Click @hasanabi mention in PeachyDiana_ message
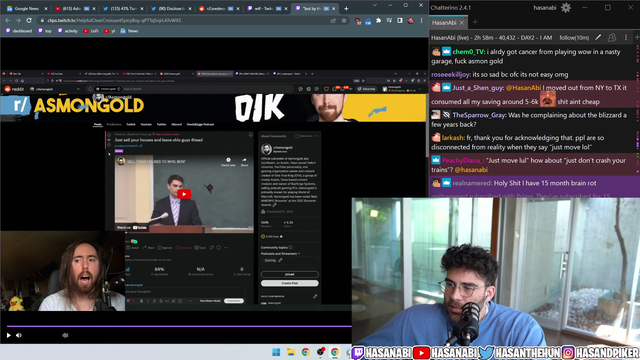 (x=471, y=170)
